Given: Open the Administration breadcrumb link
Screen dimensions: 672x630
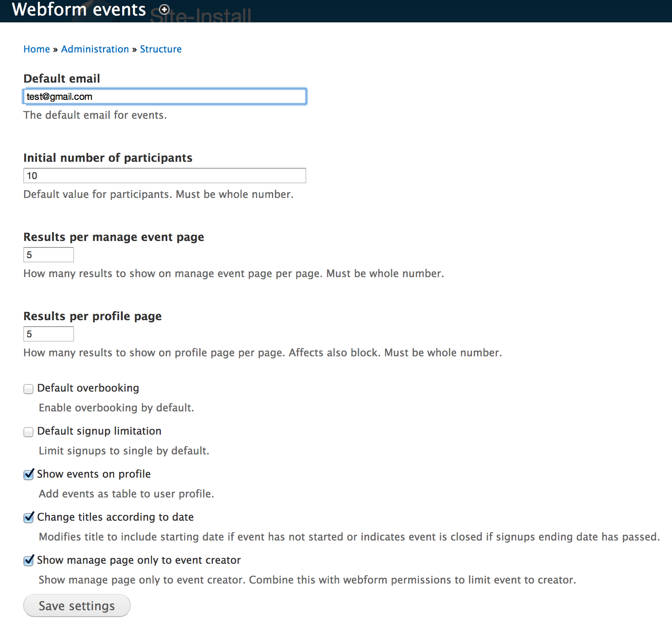Looking at the screenshot, I should pos(95,49).
